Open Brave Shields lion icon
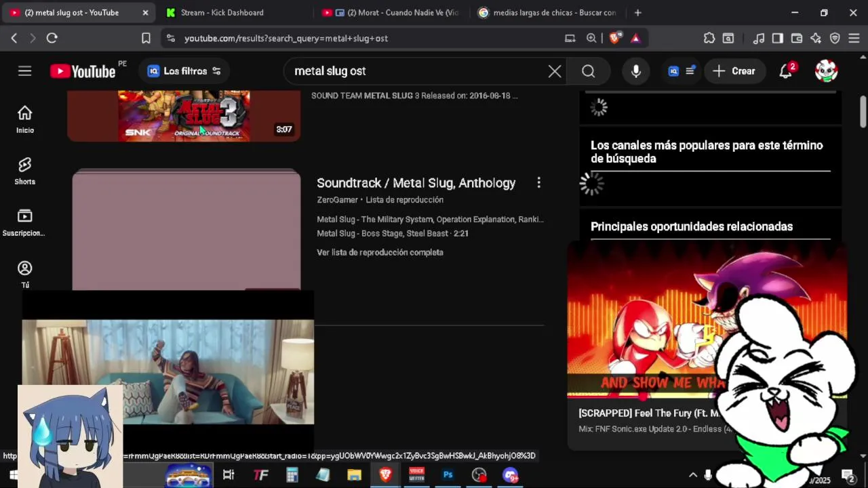Image resolution: width=868 pixels, height=488 pixels. pos(614,39)
